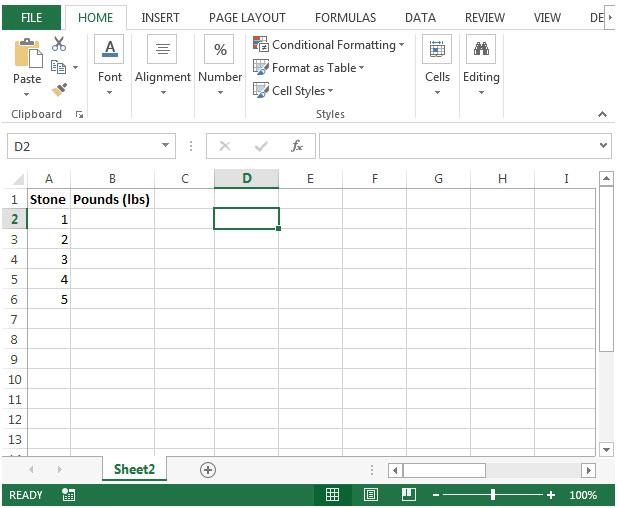Click the zoom in plus icon
Screen dimensions: 617x508
[551, 495]
